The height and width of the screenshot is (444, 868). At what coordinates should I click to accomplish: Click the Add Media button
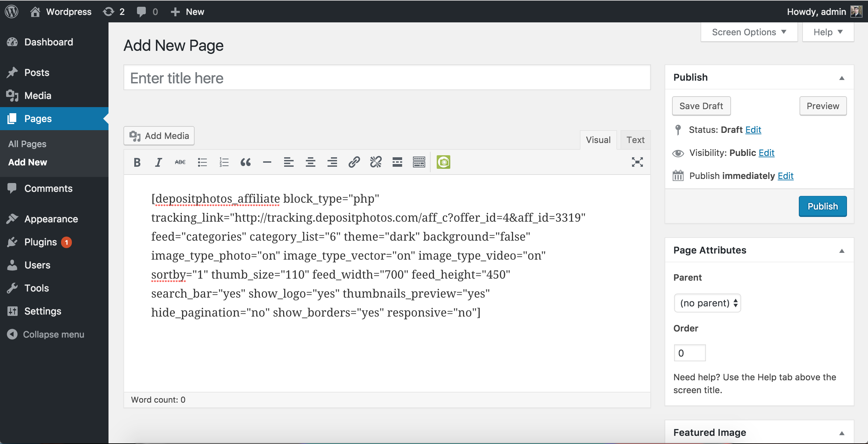[x=159, y=136]
